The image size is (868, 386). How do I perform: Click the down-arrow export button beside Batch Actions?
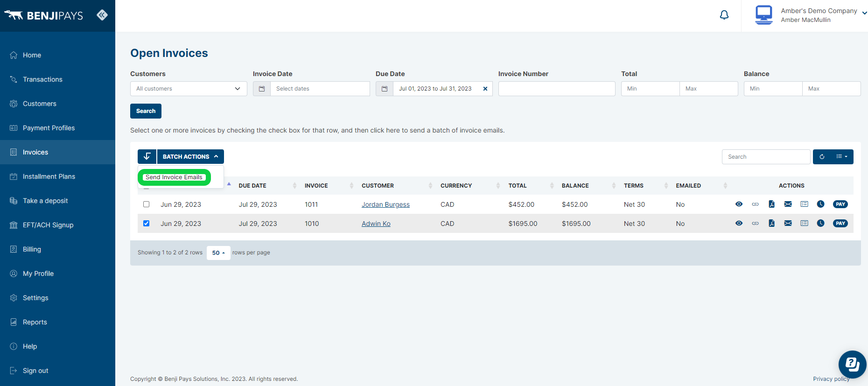[x=147, y=156]
